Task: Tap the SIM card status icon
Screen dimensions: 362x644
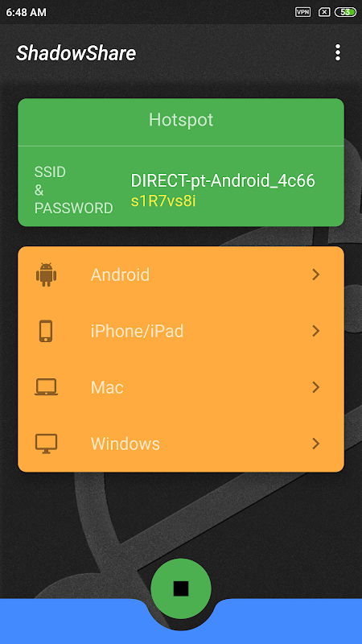Action: (324, 12)
